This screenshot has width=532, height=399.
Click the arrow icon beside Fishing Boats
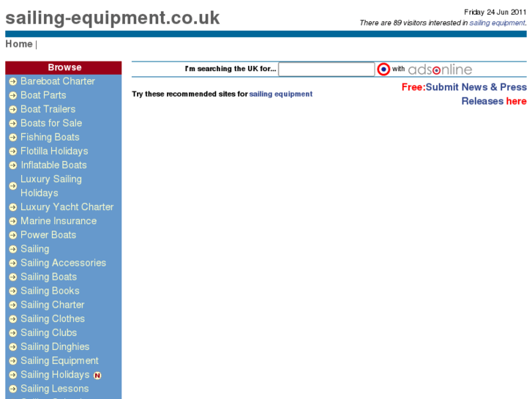(x=13, y=137)
